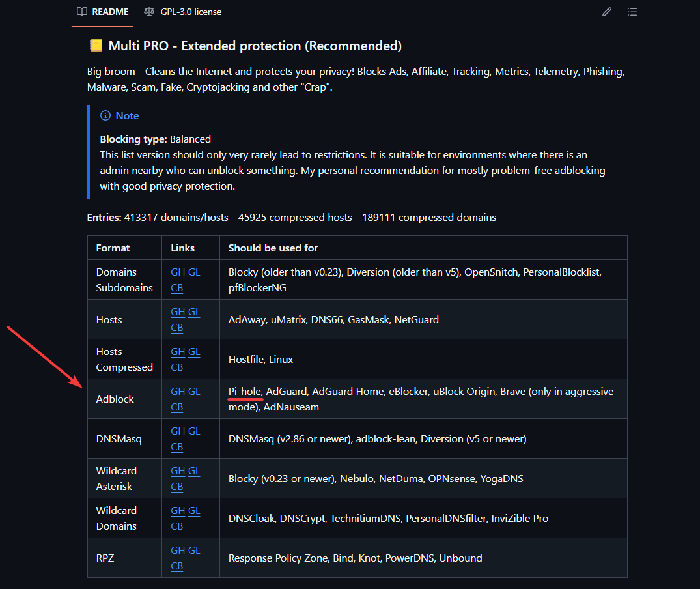
Task: Click GL link in Hosts row
Action: tap(194, 312)
